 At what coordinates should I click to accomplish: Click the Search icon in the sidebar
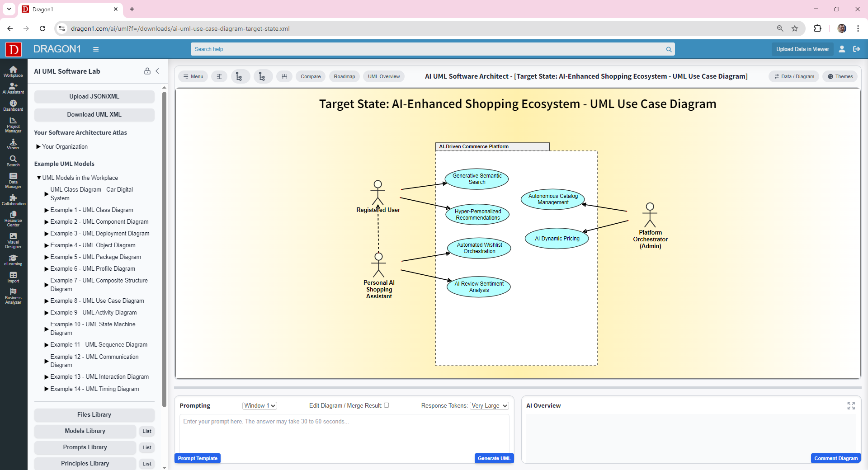13,160
